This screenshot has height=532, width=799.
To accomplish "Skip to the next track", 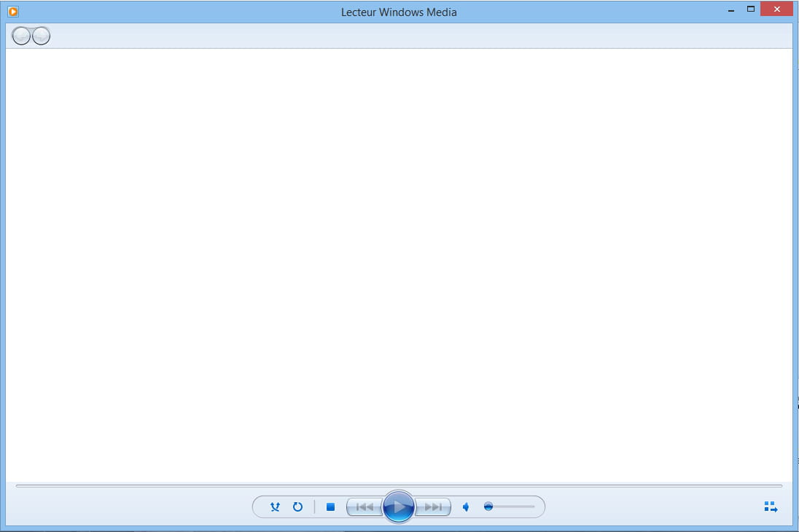I will [433, 507].
